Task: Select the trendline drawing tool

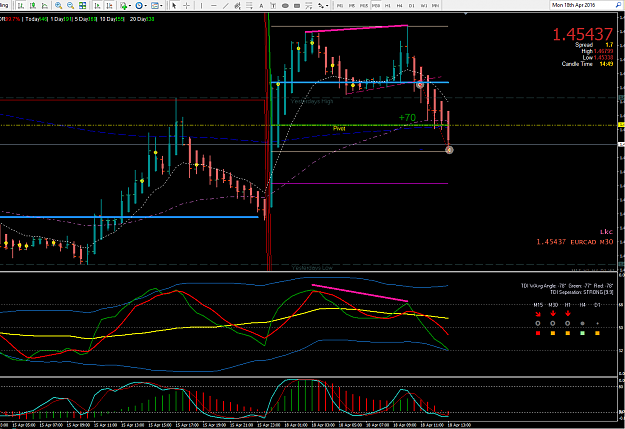Action: (x=226, y=6)
